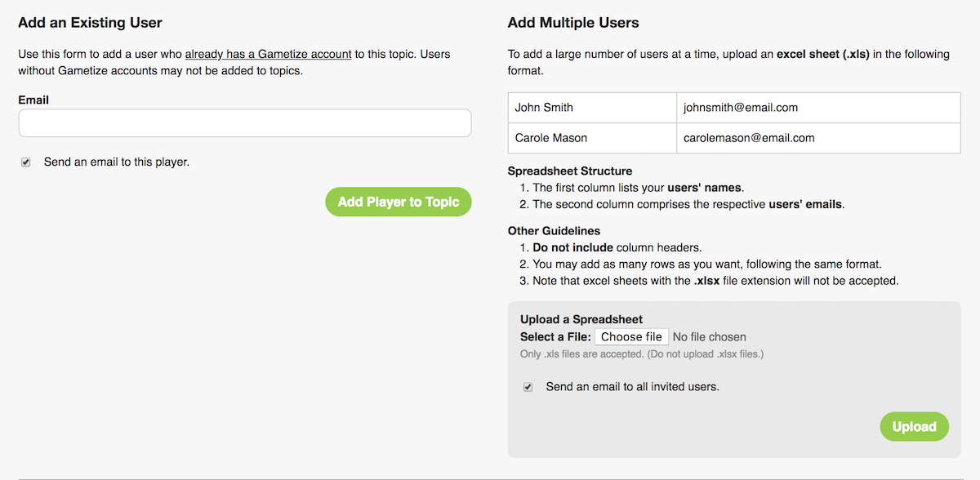Image resolution: width=980 pixels, height=480 pixels.
Task: Select the Carole Mason table cell
Action: [x=592, y=138]
